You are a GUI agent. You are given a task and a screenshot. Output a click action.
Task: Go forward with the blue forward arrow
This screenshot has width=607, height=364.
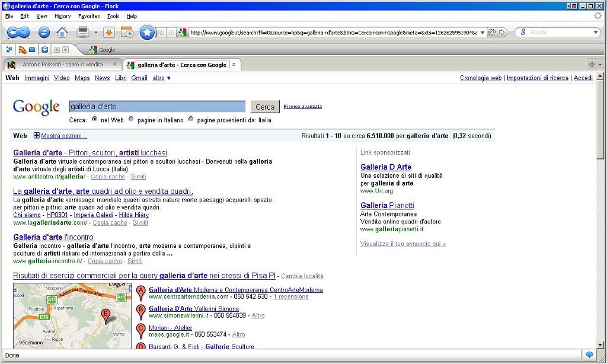coord(24,33)
